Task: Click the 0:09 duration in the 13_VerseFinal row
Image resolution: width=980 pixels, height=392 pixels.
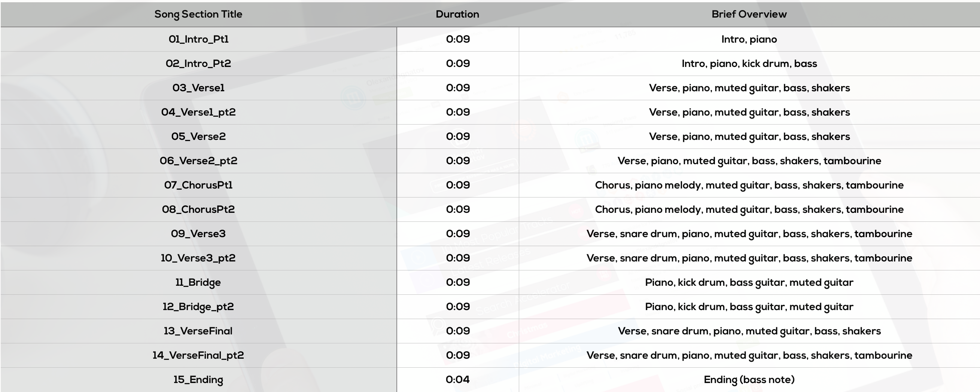Action: point(458,331)
